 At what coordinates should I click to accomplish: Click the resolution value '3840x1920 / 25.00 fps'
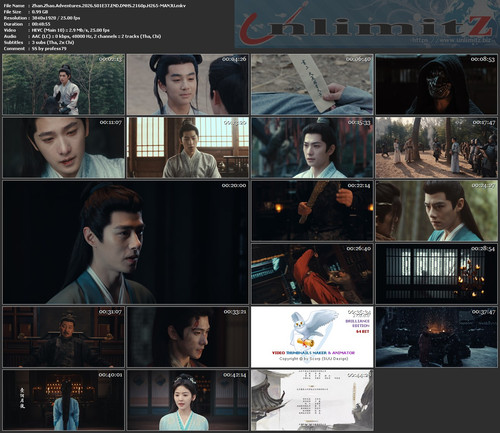pos(56,18)
